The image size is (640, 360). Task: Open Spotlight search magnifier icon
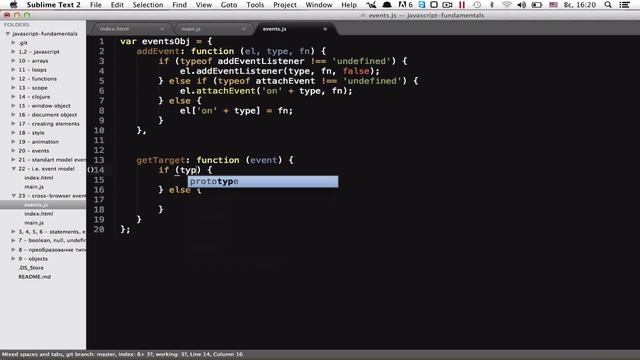tap(608, 5)
